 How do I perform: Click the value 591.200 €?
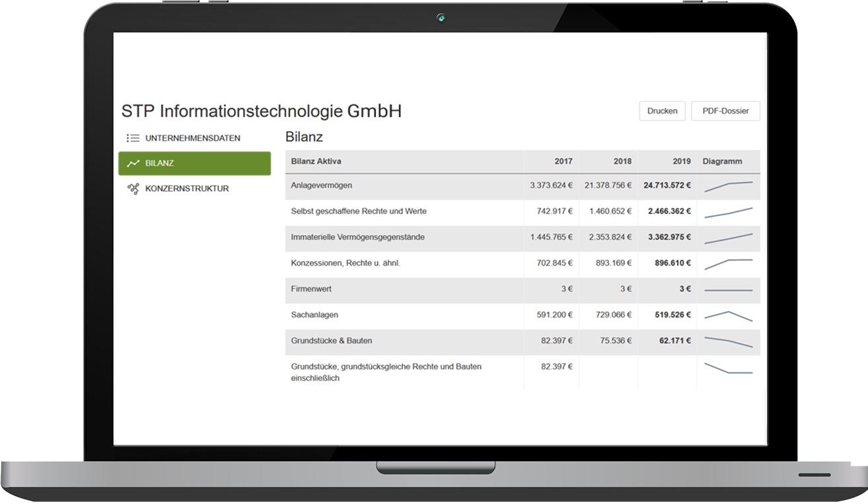(554, 315)
